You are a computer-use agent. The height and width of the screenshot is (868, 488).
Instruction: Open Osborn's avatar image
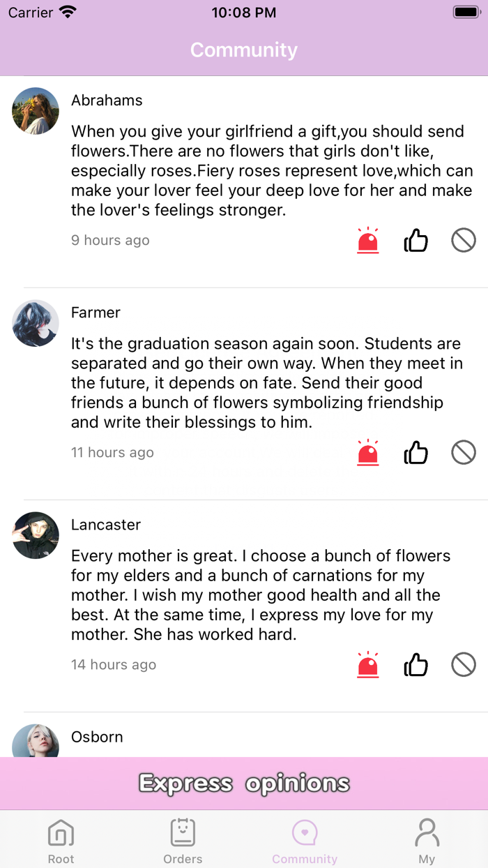[36, 742]
